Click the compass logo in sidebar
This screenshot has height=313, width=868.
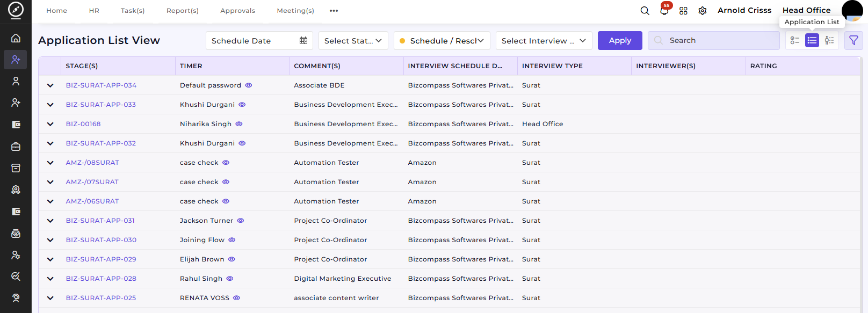click(16, 9)
